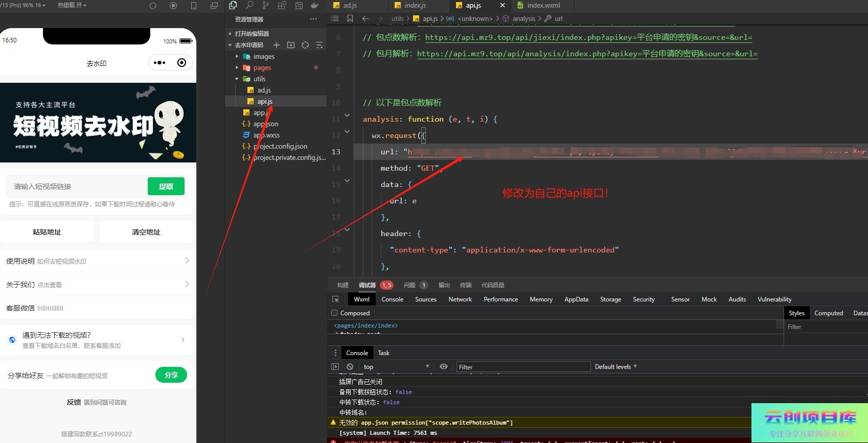Open the source control branch icon

tap(265, 6)
